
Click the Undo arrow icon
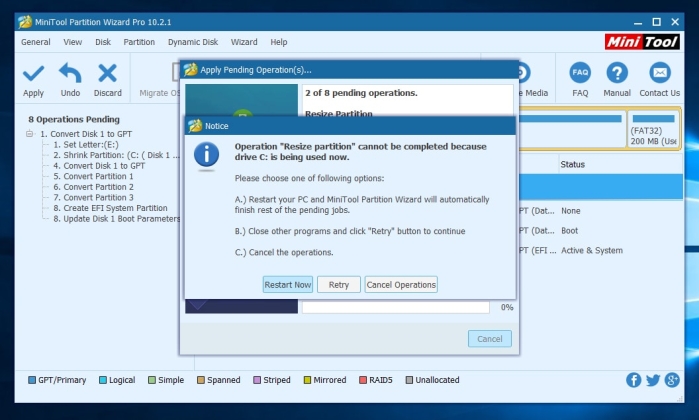pyautogui.click(x=70, y=73)
